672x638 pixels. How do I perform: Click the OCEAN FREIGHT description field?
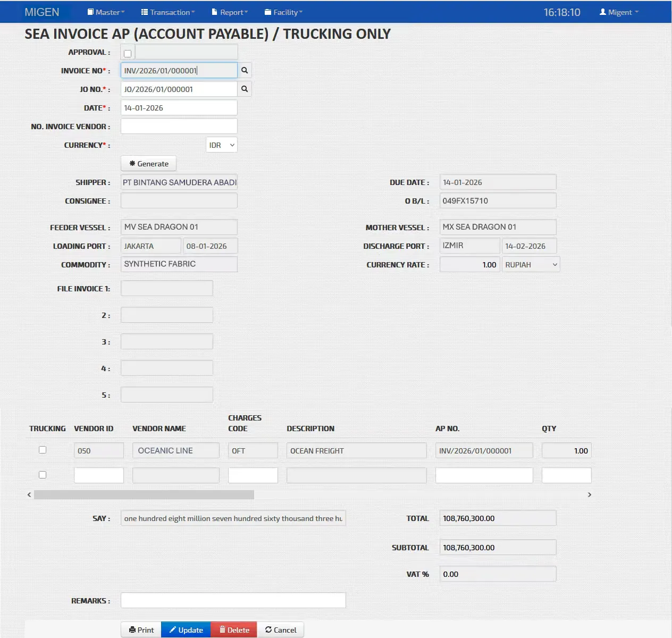[x=357, y=450]
